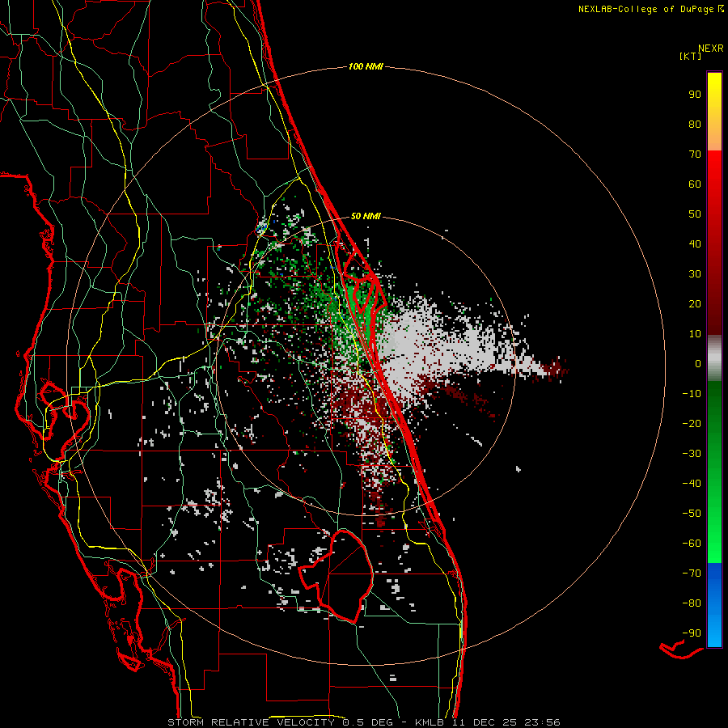Click the 23:56 timestamp
Image resolution: width=728 pixels, height=728 pixels.
(x=542, y=722)
